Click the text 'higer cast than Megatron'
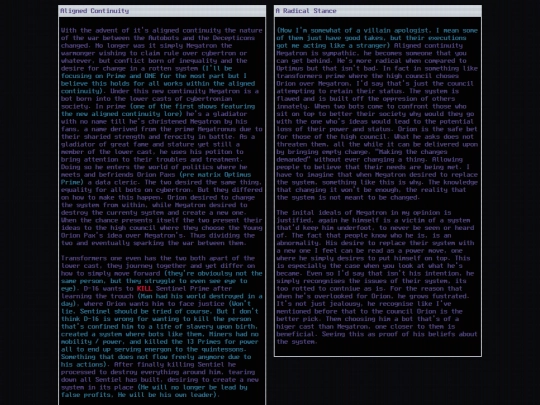This screenshot has width=540, height=405. tap(322, 326)
